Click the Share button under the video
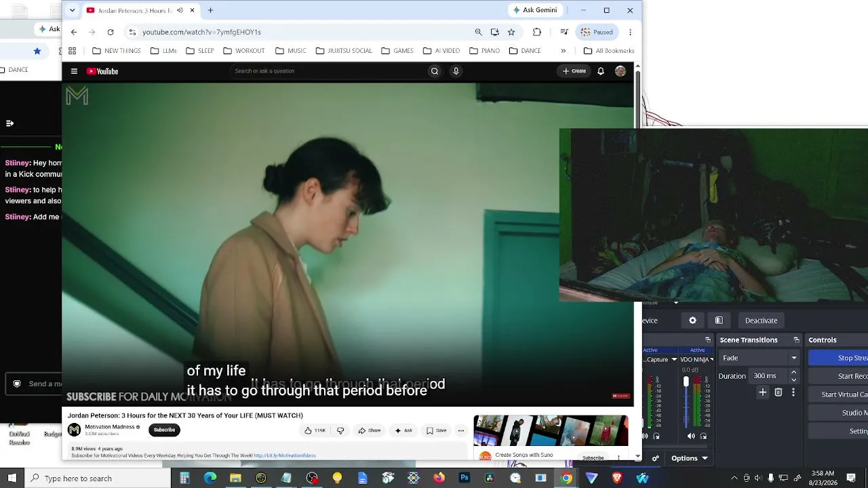Screen dimensions: 868x488 [x=370, y=430]
